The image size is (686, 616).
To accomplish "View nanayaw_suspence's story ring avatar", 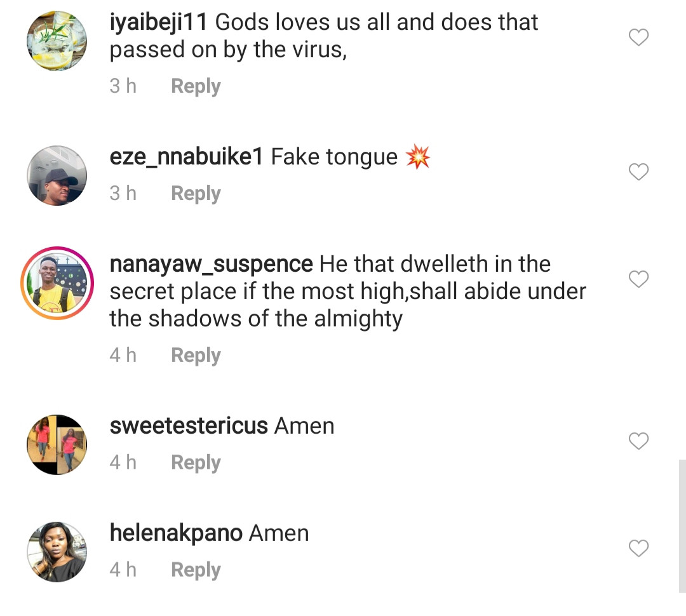I will tap(57, 282).
